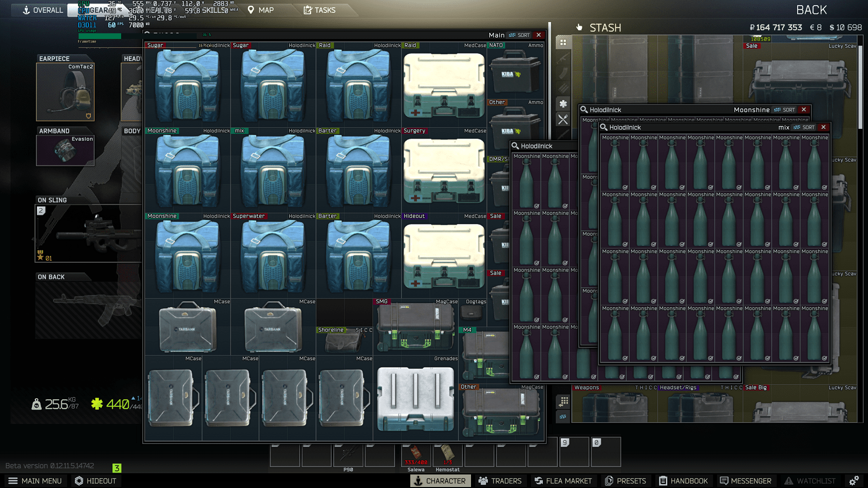The height and width of the screenshot is (488, 868).
Task: Click the blue auto-sort icon under stash
Action: pyautogui.click(x=563, y=417)
